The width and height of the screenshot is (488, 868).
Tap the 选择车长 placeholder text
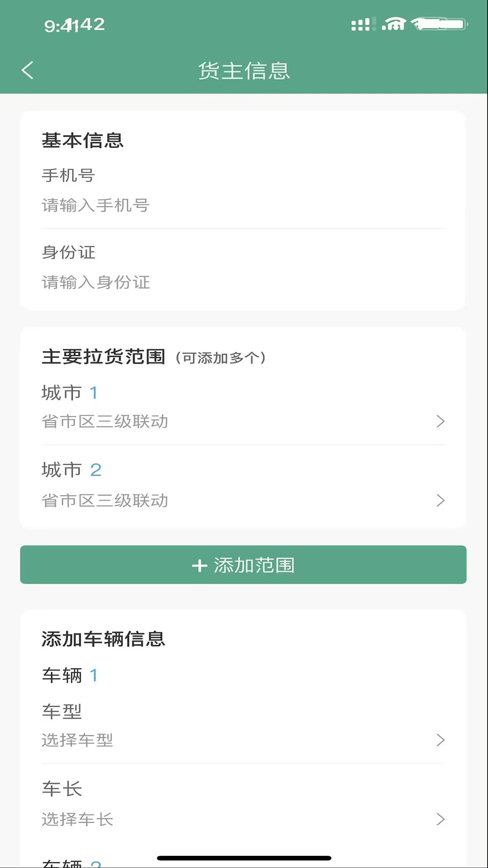[77, 819]
